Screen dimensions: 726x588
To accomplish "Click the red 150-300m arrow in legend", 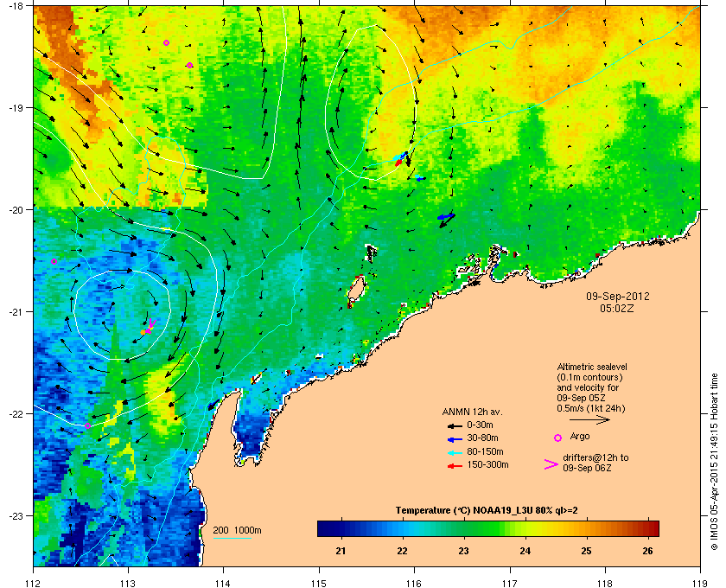I will [x=455, y=466].
